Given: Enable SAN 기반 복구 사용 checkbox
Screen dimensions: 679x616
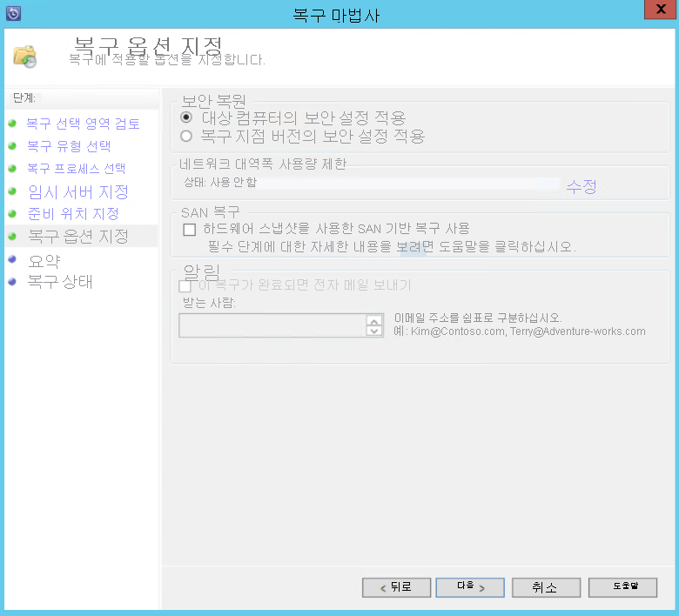Looking at the screenshot, I should 189,230.
